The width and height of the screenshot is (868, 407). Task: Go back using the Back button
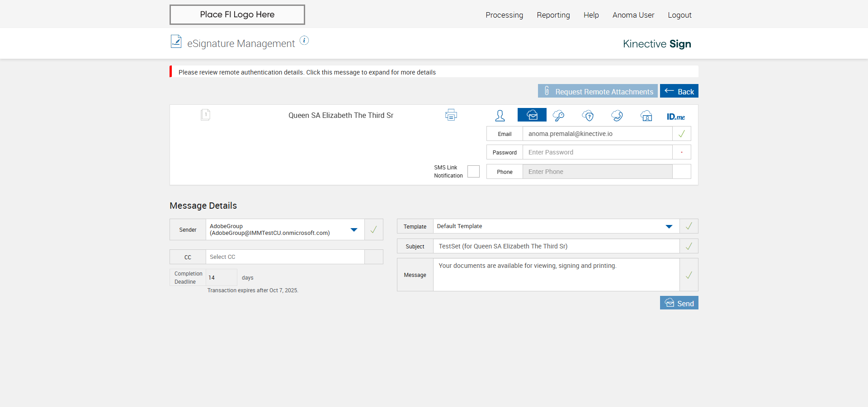click(679, 91)
